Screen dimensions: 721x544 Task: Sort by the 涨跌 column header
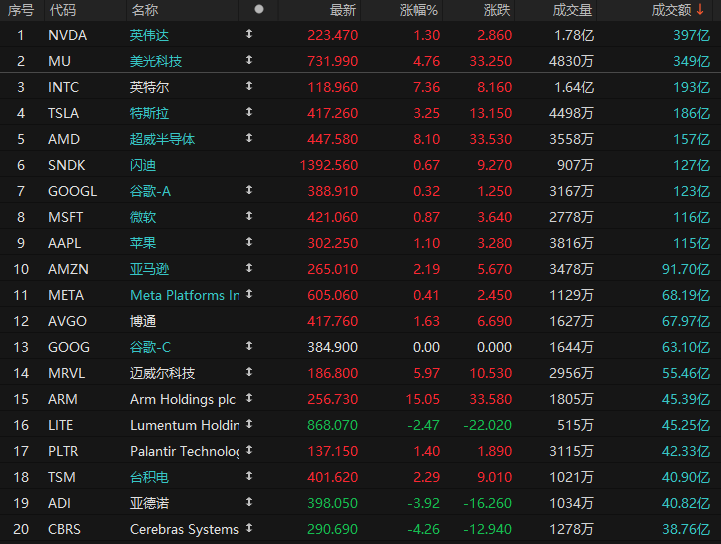(x=497, y=10)
